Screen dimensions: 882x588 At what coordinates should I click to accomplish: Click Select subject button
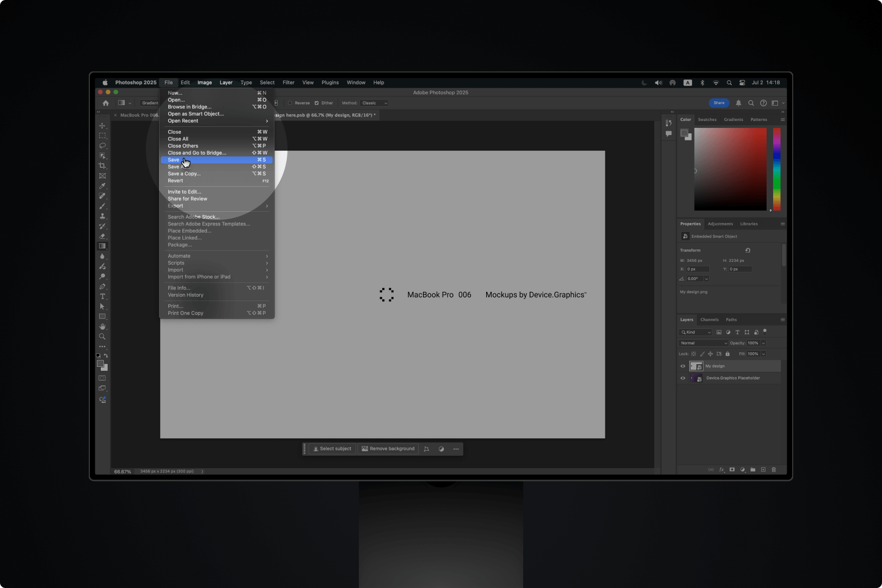tap(332, 449)
